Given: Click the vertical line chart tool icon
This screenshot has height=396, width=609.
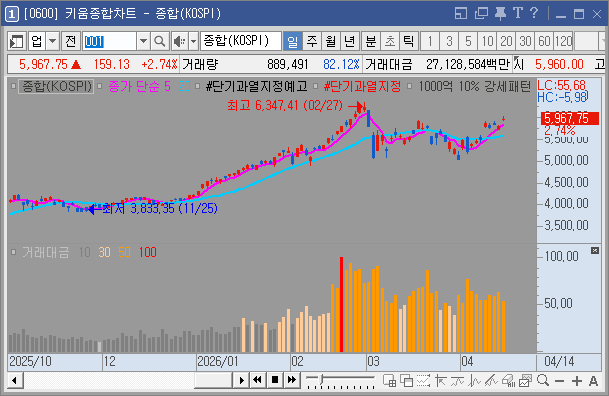Looking at the screenshot, I should [474, 380].
